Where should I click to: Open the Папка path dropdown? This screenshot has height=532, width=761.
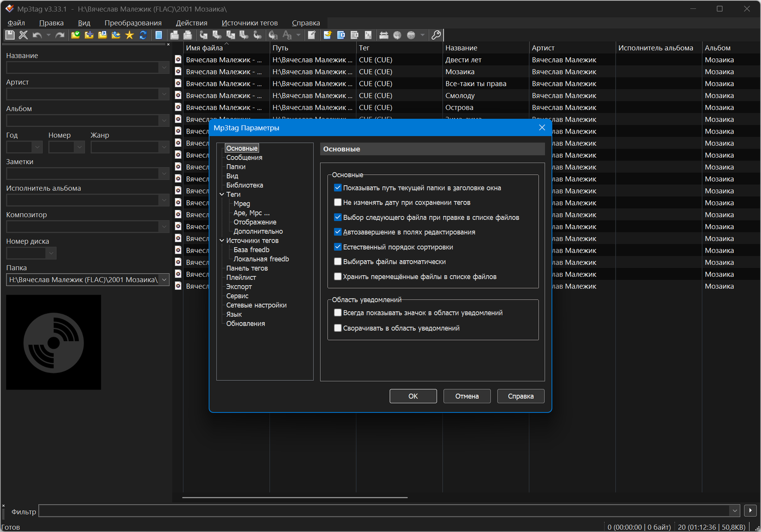coord(164,280)
